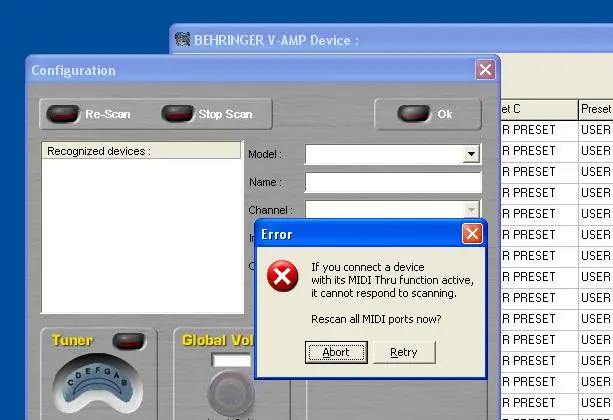The height and width of the screenshot is (420, 613).
Task: Click Retry to rescan MIDI ports
Action: point(404,352)
